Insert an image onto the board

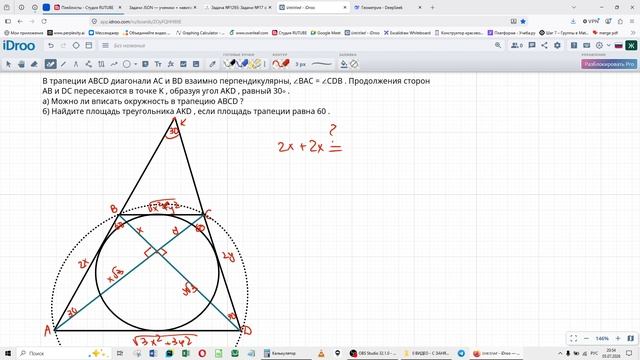pyautogui.click(x=183, y=64)
